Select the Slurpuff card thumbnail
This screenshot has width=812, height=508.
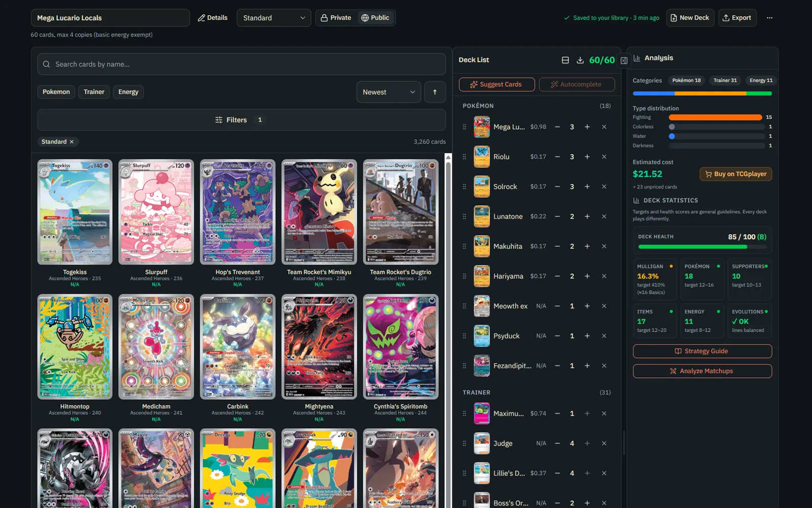156,212
